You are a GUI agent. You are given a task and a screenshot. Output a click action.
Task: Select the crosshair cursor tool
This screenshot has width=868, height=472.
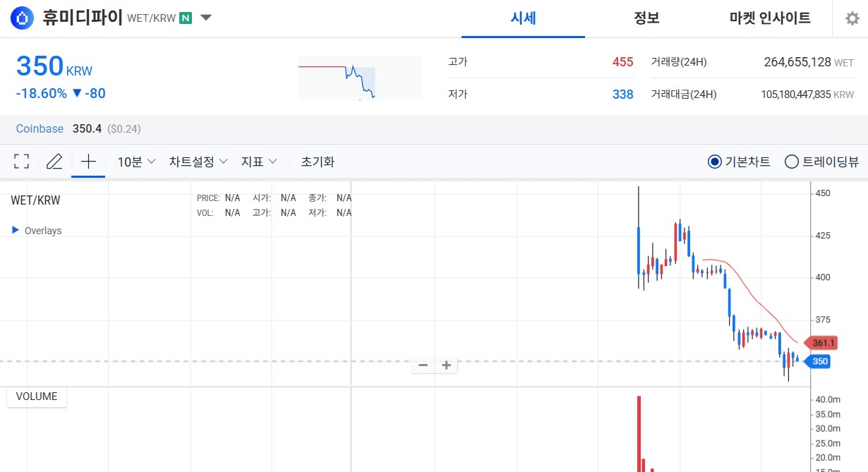[88, 162]
